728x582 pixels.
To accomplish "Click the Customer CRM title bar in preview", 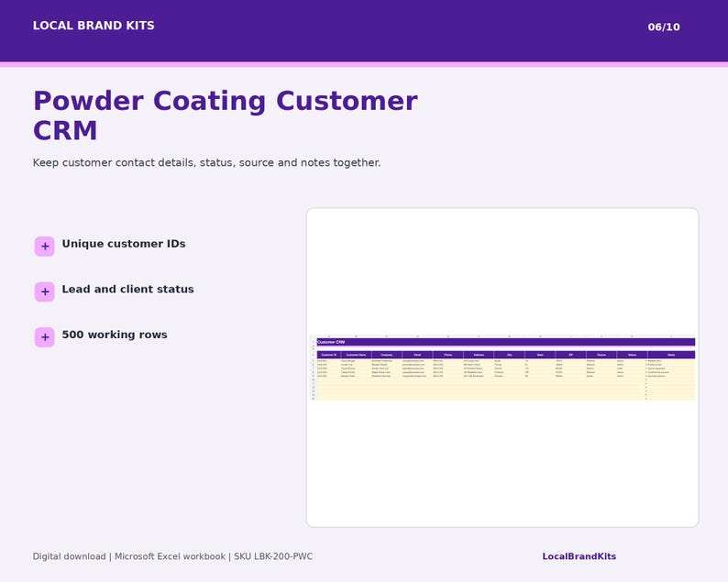I will tap(505, 342).
